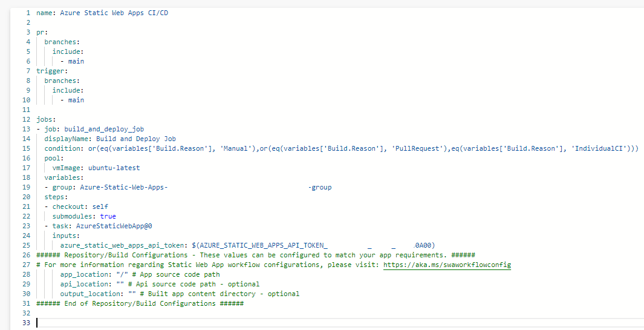Click 'app_location' key on line 28
The height and width of the screenshot is (330, 644).
coord(84,274)
